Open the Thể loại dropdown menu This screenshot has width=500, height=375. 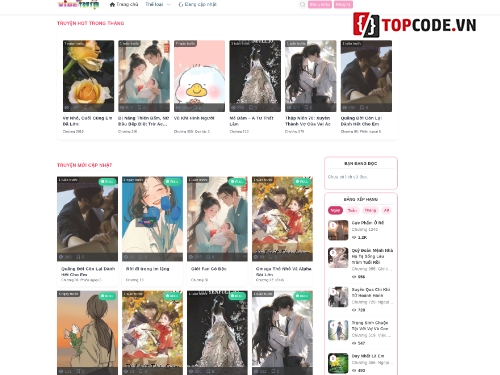pyautogui.click(x=158, y=5)
